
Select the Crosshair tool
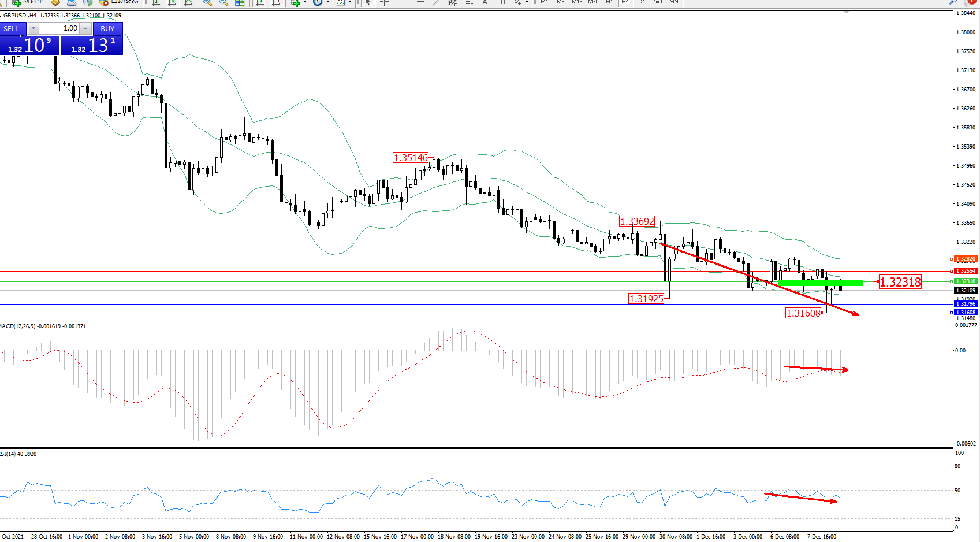click(x=384, y=2)
